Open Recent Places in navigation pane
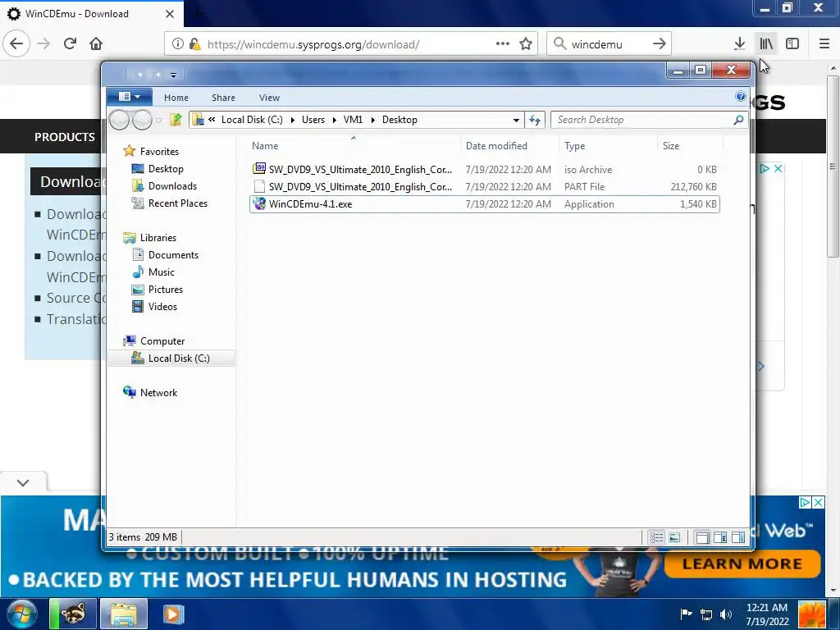 (178, 203)
